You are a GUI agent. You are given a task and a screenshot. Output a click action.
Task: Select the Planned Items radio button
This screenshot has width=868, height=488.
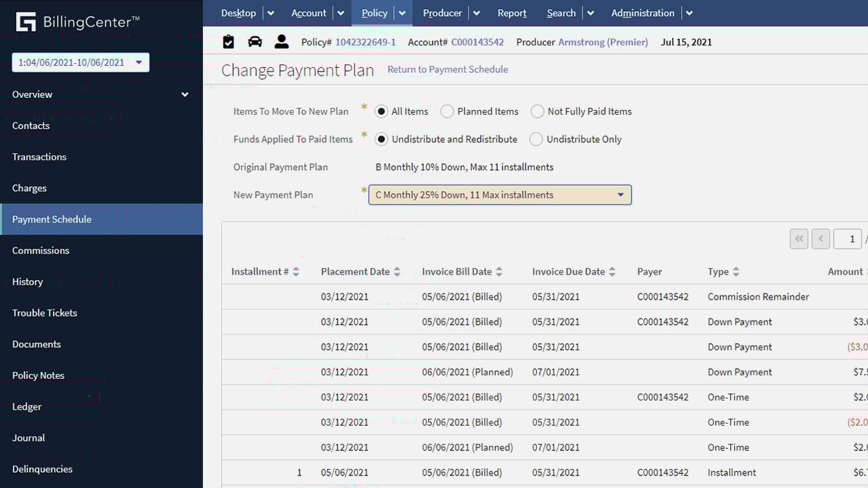[446, 111]
